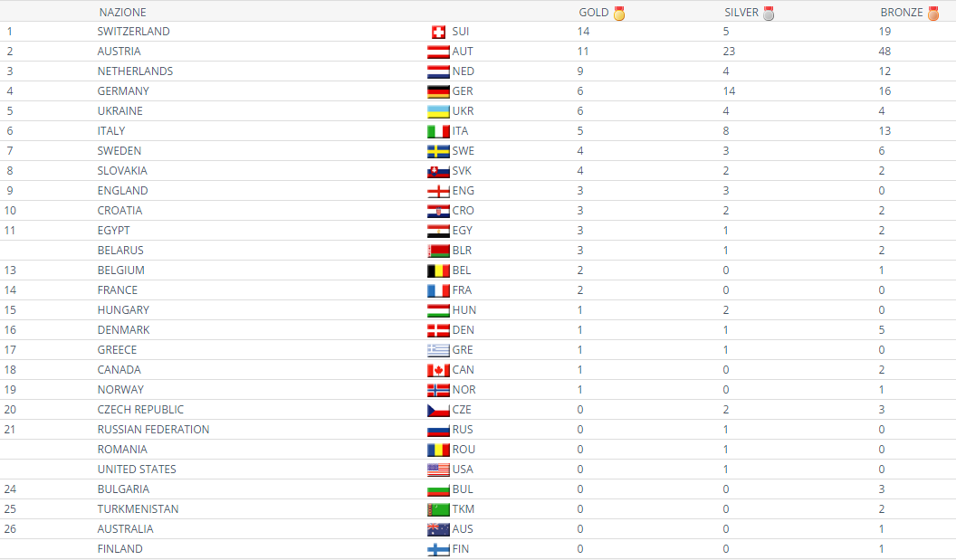Open the CZECH REPUBLIC row name

(140, 410)
